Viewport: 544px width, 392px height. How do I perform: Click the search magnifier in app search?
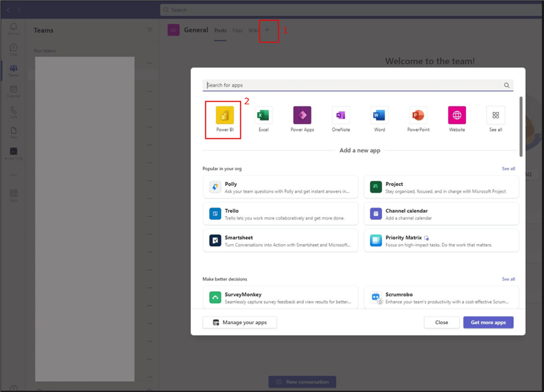[x=507, y=85]
